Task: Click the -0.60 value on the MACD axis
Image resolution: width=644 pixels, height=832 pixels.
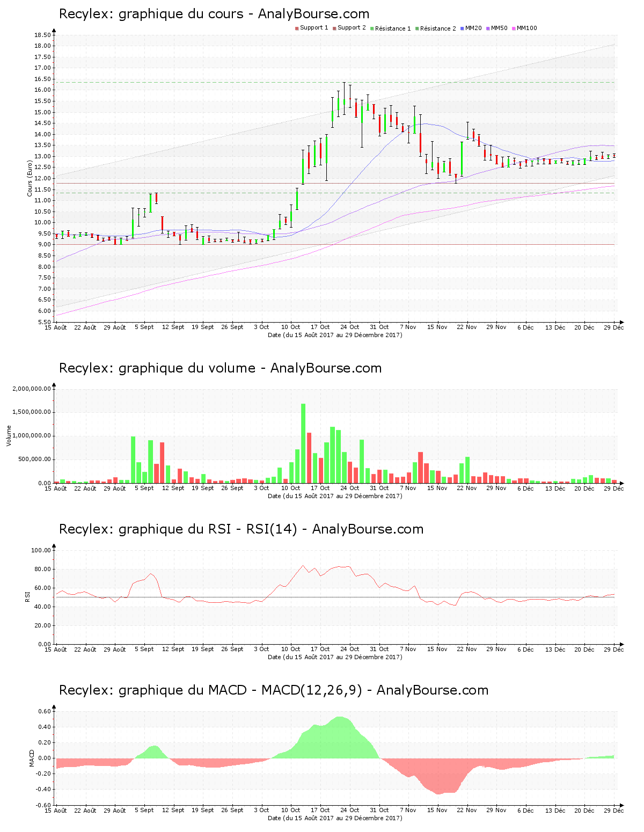Action: pyautogui.click(x=45, y=805)
